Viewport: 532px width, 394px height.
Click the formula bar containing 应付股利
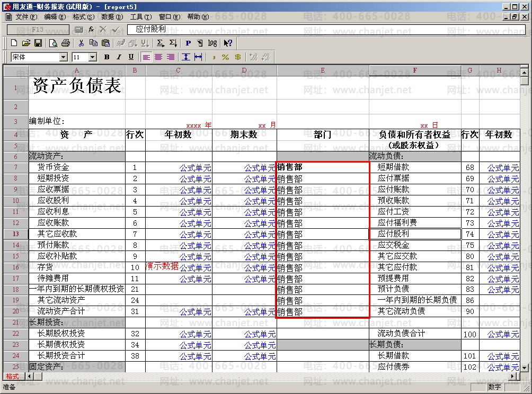[x=326, y=30]
